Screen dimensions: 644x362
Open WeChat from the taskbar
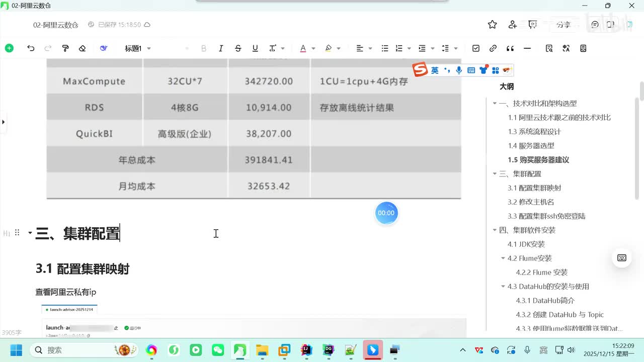pyautogui.click(x=218, y=350)
